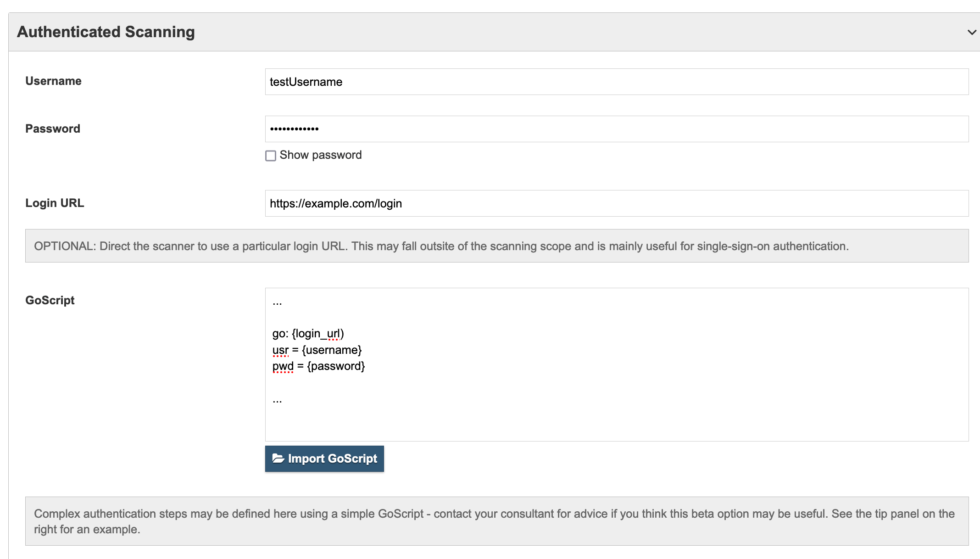
Task: Click the Username label
Action: click(54, 81)
